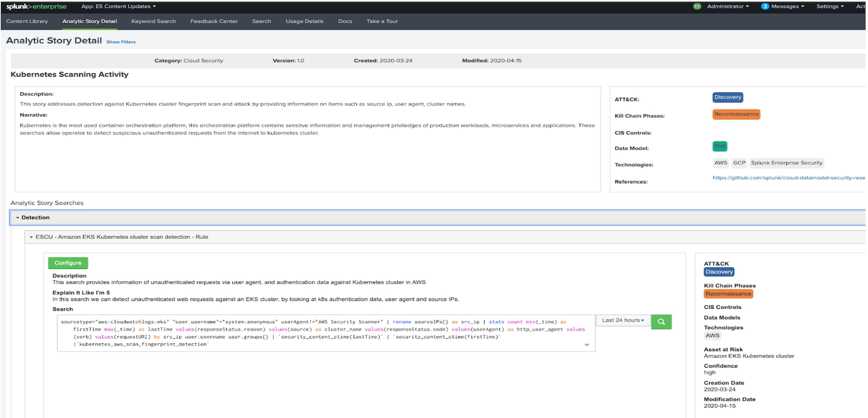The width and height of the screenshot is (868, 418).
Task: Click the Kubernetes Scanning Activity title
Action: coord(70,75)
